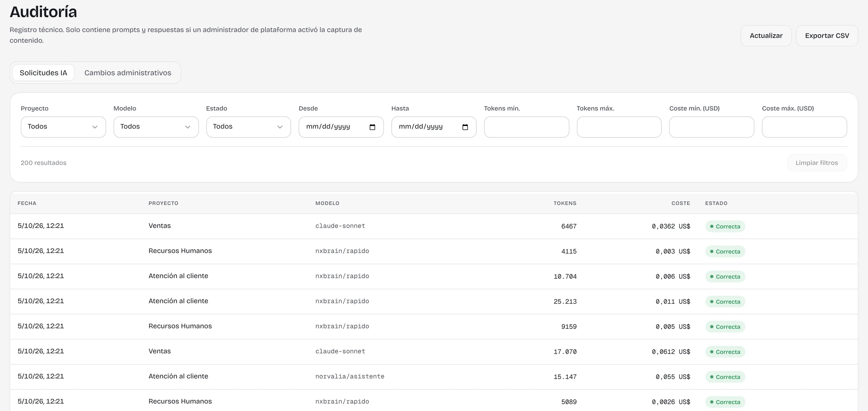868x411 pixels.
Task: Click the 0,005 US$ cost cell
Action: pyautogui.click(x=673, y=327)
